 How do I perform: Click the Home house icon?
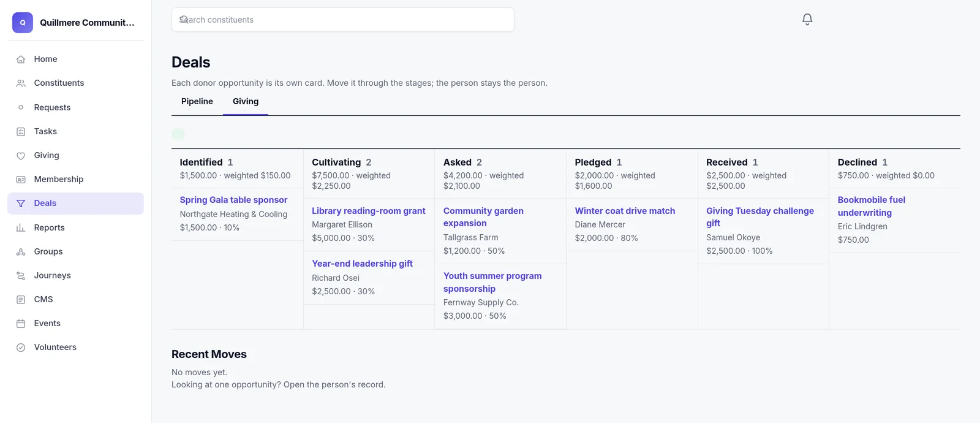(x=21, y=59)
